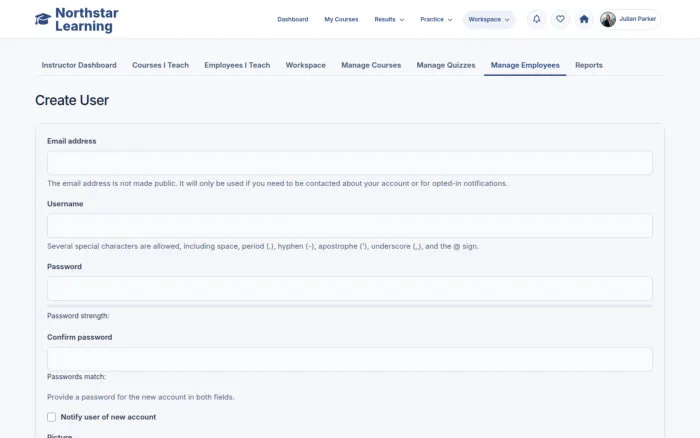Screen dimensions: 700x438
Task: Select the Password input box
Action: pyautogui.click(x=350, y=288)
